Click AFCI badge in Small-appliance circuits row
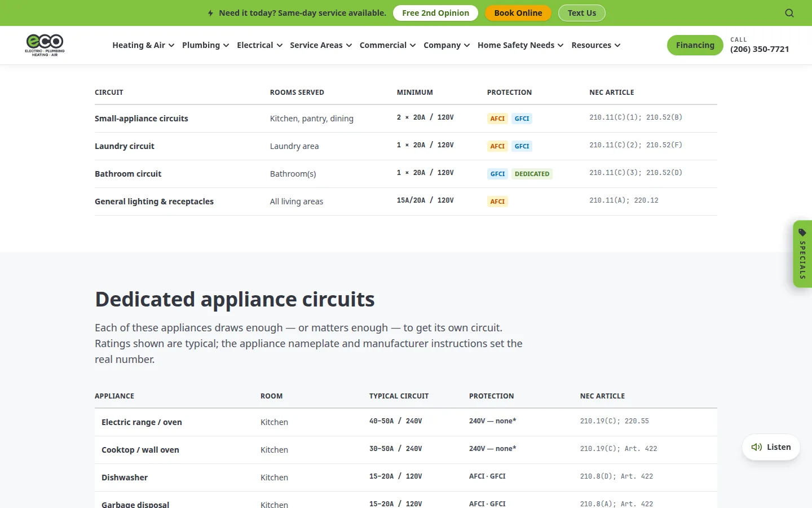The height and width of the screenshot is (508, 812). point(497,119)
